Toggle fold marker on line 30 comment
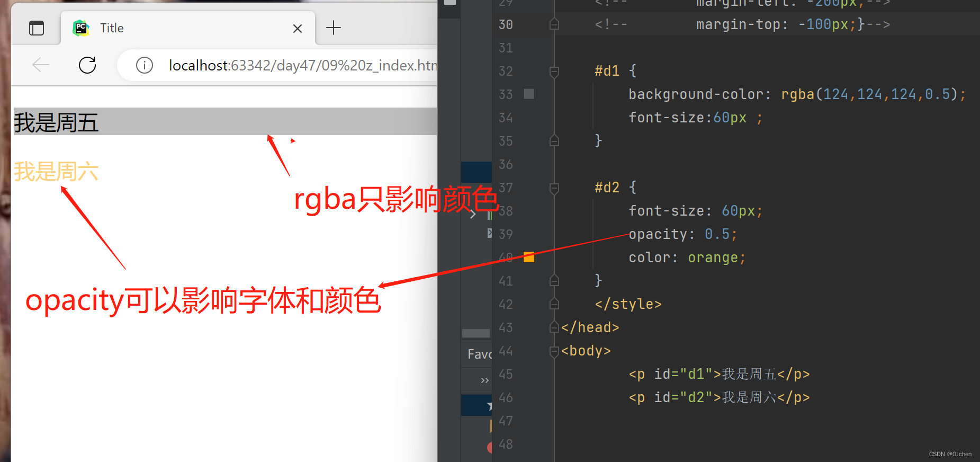 [554, 24]
